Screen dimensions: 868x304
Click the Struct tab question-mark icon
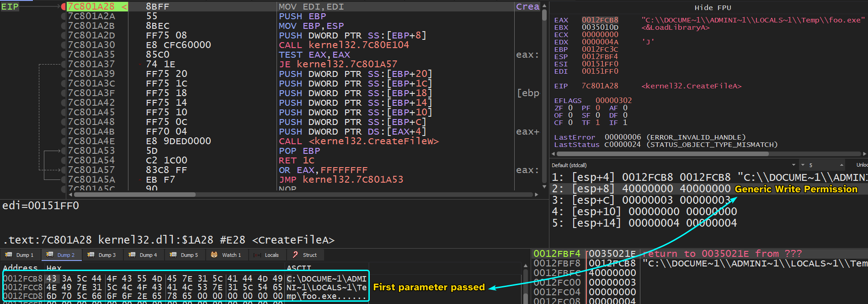coord(295,255)
